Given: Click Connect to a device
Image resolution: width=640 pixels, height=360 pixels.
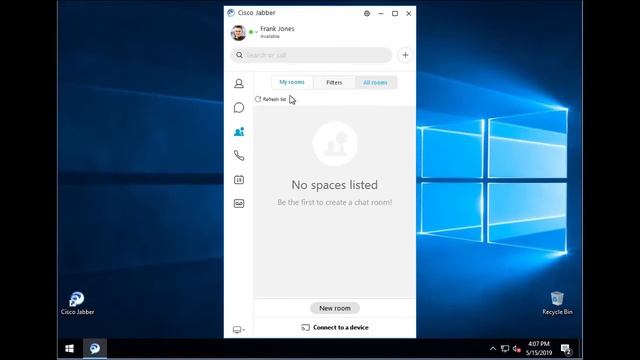Looking at the screenshot, I should pyautogui.click(x=335, y=327).
